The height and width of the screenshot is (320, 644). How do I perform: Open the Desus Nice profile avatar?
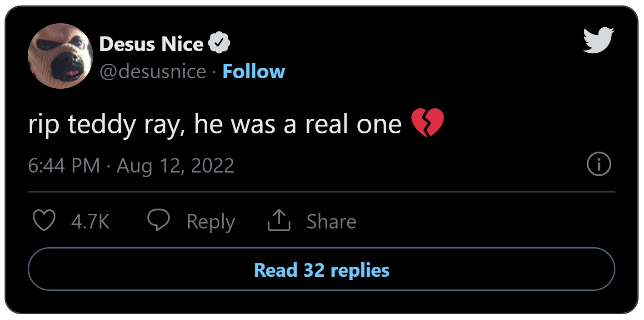pos(60,56)
